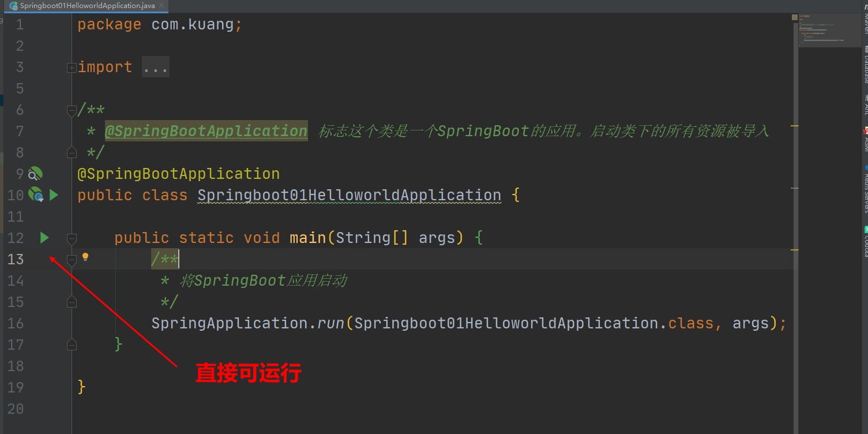Open the Redis Servers tool window
868x434 pixels.
point(865,190)
